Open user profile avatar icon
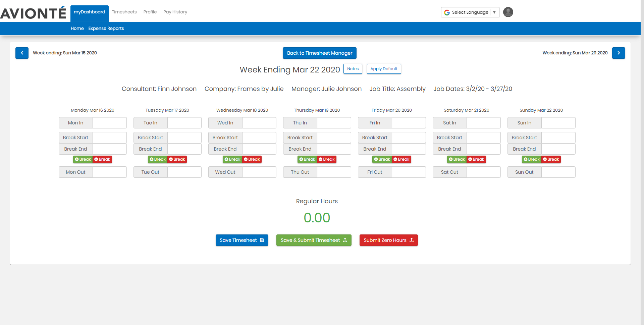This screenshot has height=325, width=644. click(x=508, y=12)
